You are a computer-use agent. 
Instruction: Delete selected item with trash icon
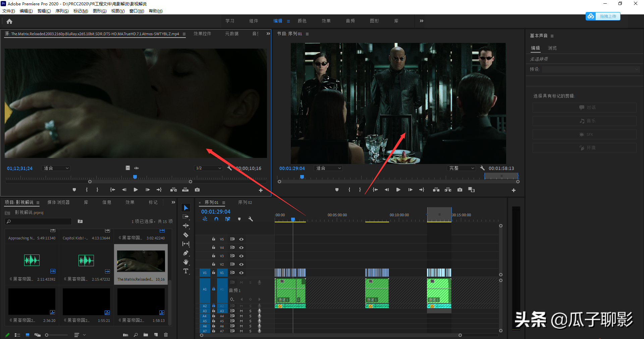(x=166, y=335)
